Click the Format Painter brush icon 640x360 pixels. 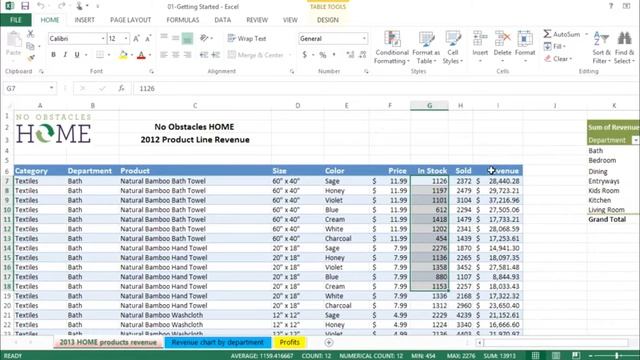pos(30,58)
